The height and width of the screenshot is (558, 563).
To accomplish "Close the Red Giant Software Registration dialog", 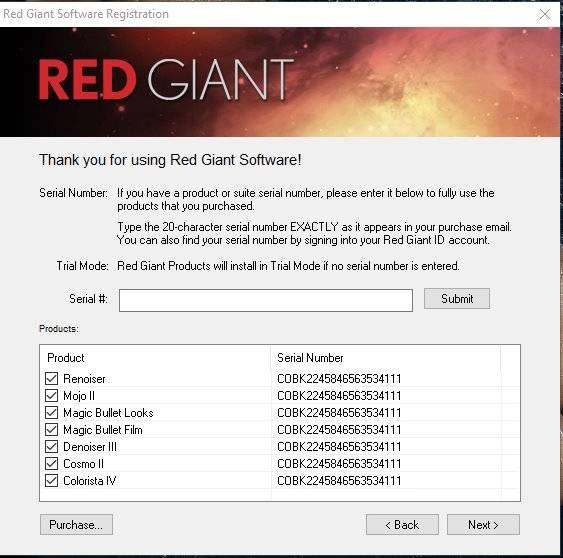I will tap(545, 14).
